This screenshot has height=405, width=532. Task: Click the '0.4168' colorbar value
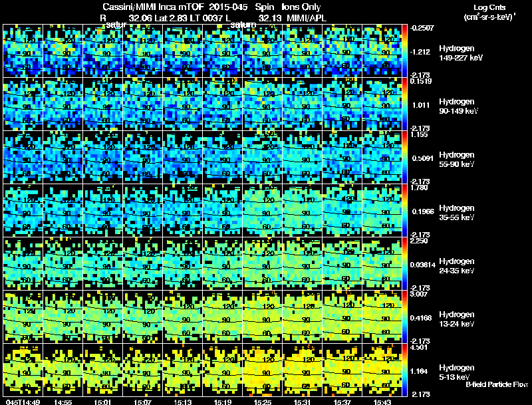[422, 318]
